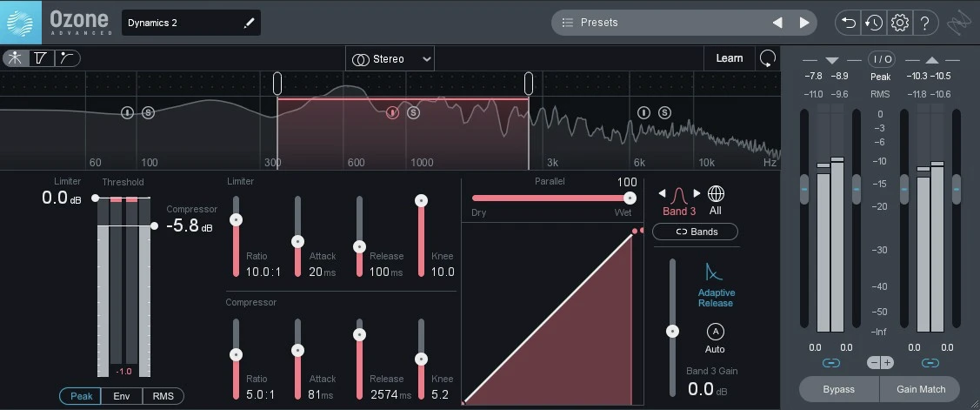This screenshot has width=980, height=410.
Task: Click the Parallel dry/wet slider handle
Action: coord(630,198)
